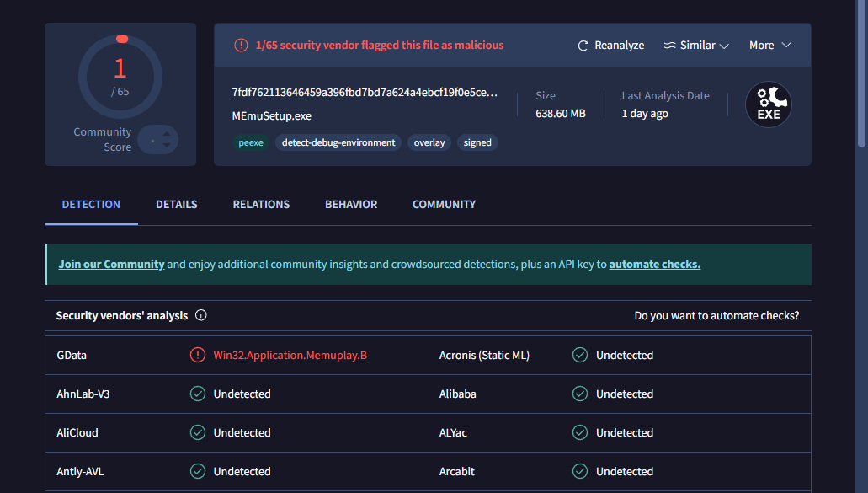Click the detect-debug-environment tag
868x493 pixels.
[338, 143]
